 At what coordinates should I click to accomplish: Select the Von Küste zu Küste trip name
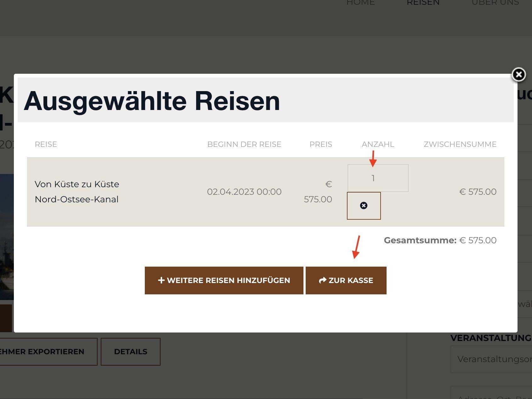coord(77,192)
